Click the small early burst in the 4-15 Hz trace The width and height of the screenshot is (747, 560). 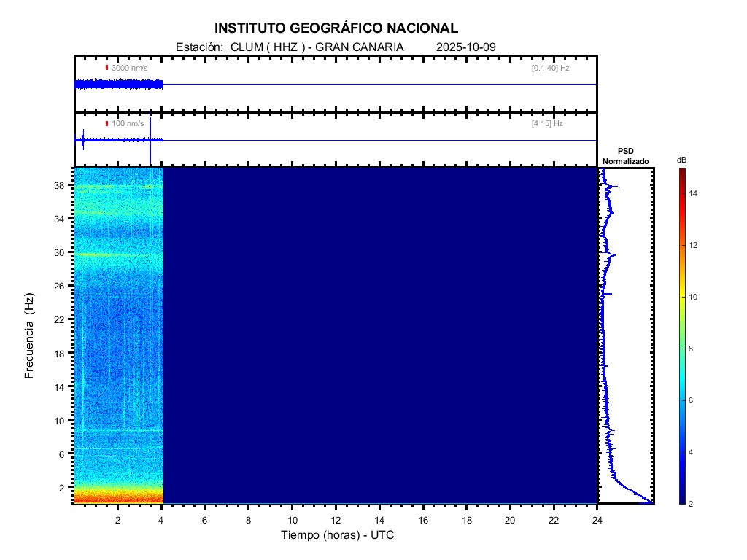[x=83, y=139]
